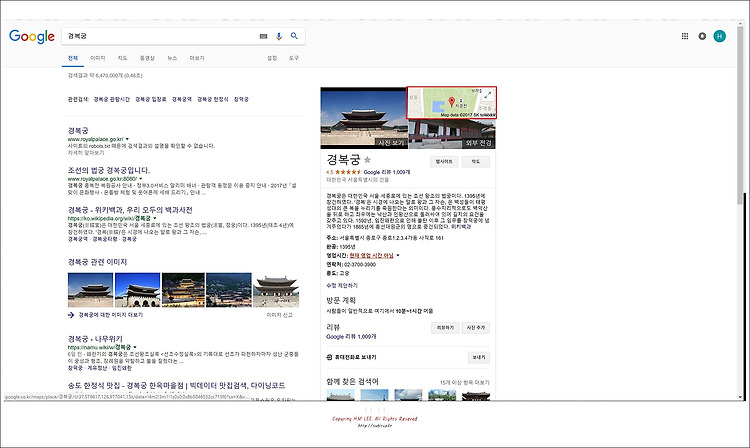Switch to the 동영상 tab
Image resolution: width=750 pixels, height=448 pixels.
click(147, 58)
